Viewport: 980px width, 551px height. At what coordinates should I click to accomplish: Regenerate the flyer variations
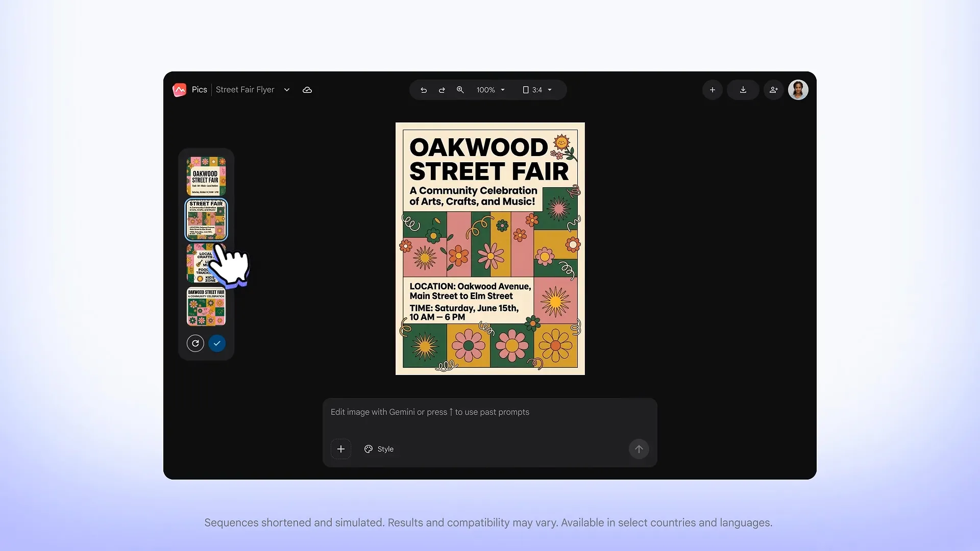coord(195,343)
